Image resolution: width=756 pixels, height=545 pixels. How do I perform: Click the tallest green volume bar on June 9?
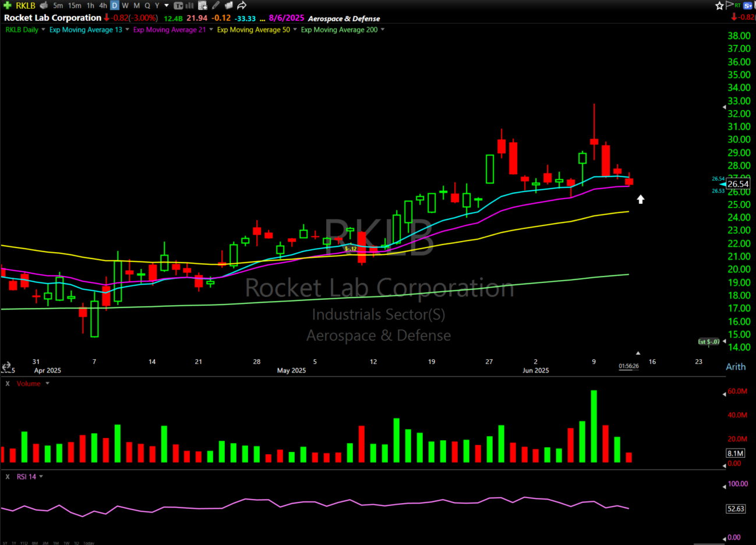[x=594, y=426]
